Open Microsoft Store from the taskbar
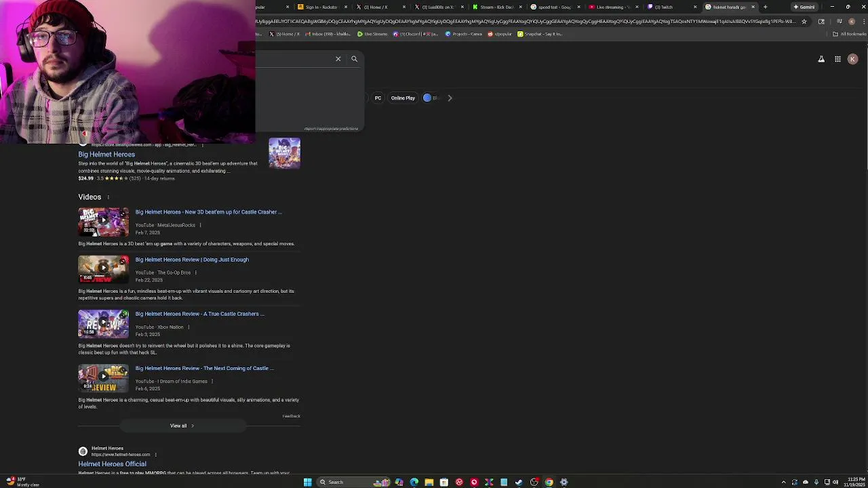This screenshot has width=868, height=488. [x=444, y=482]
